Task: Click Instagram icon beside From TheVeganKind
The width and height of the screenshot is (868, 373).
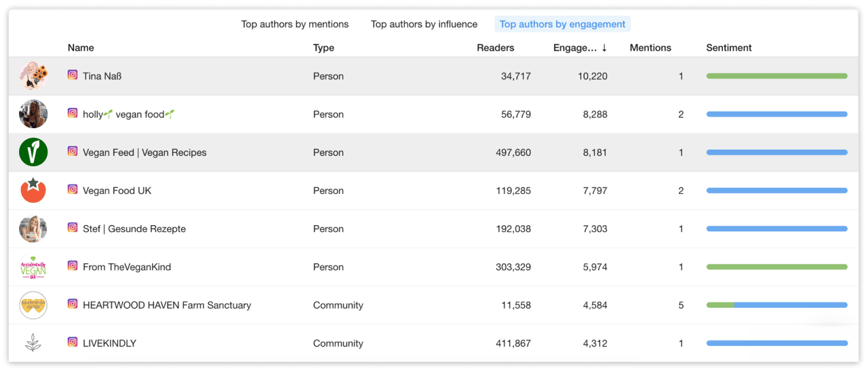Action: pos(73,266)
